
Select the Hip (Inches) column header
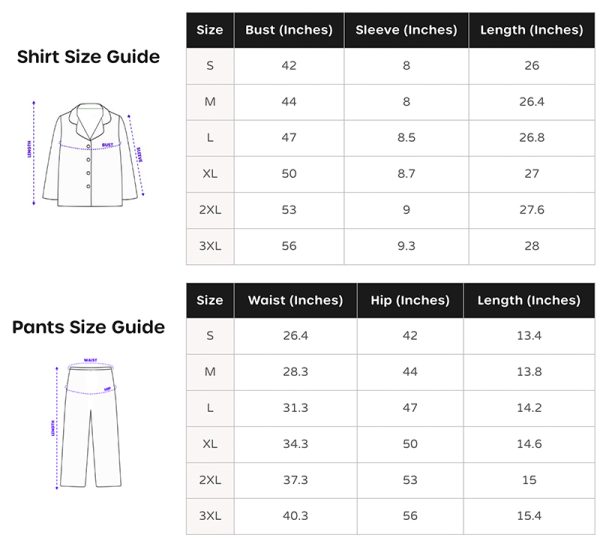tap(409, 300)
